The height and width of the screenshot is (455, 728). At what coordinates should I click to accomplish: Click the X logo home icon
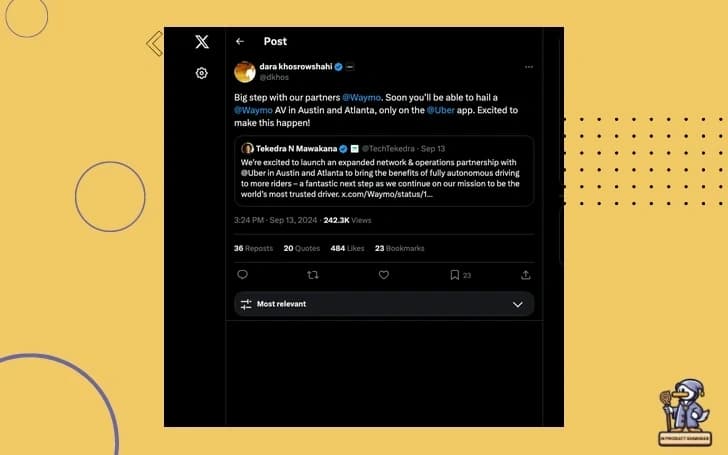[x=202, y=41]
